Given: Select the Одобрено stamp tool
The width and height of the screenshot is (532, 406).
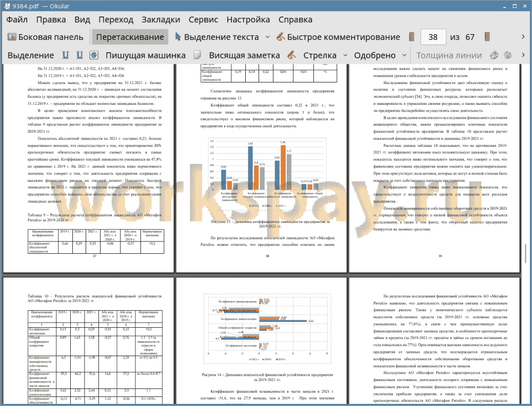Looking at the screenshot, I should click(375, 55).
